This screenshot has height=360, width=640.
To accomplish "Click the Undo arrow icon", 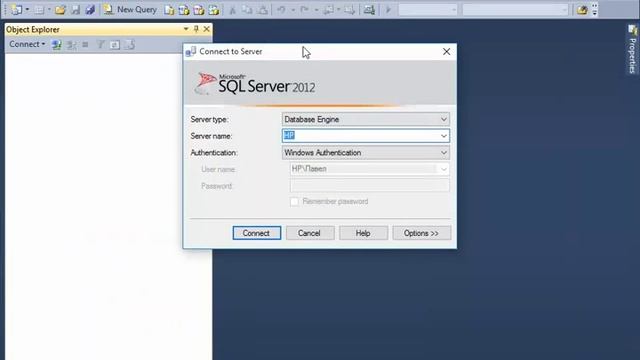I will [x=281, y=9].
